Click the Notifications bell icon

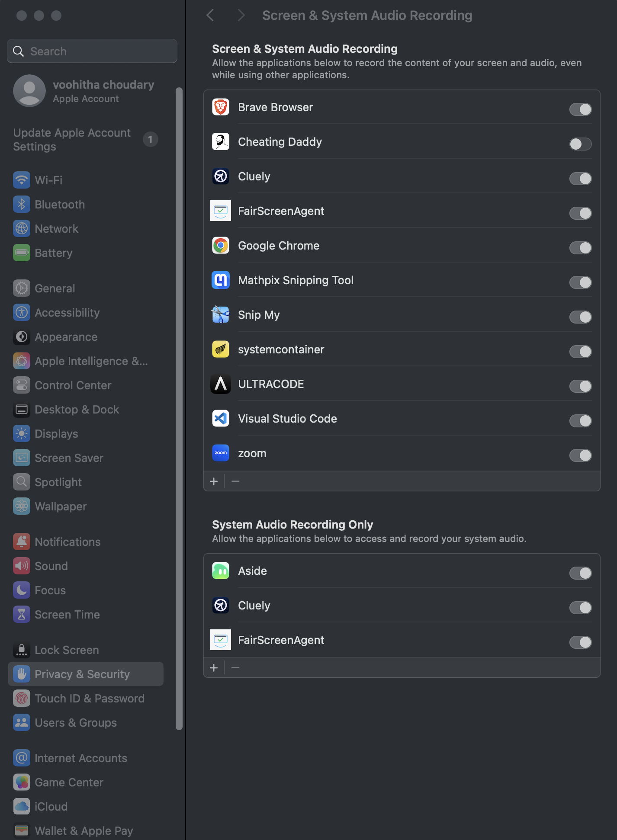tap(22, 542)
